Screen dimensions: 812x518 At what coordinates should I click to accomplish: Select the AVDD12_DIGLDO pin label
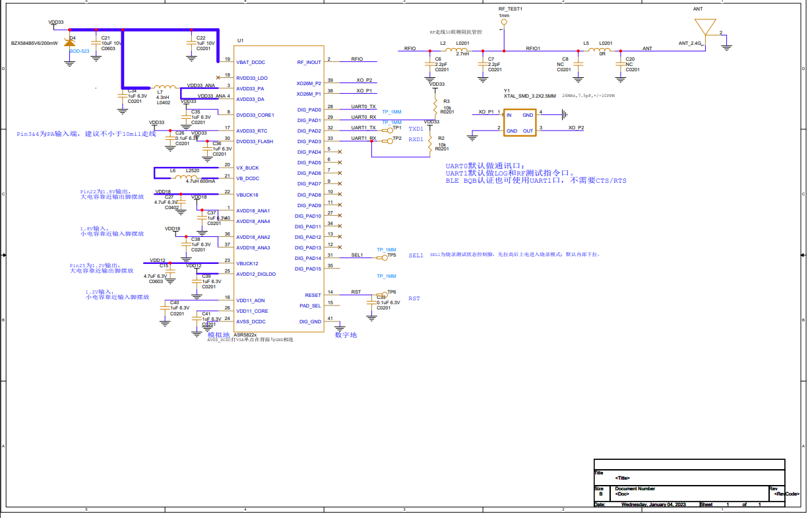(256, 274)
